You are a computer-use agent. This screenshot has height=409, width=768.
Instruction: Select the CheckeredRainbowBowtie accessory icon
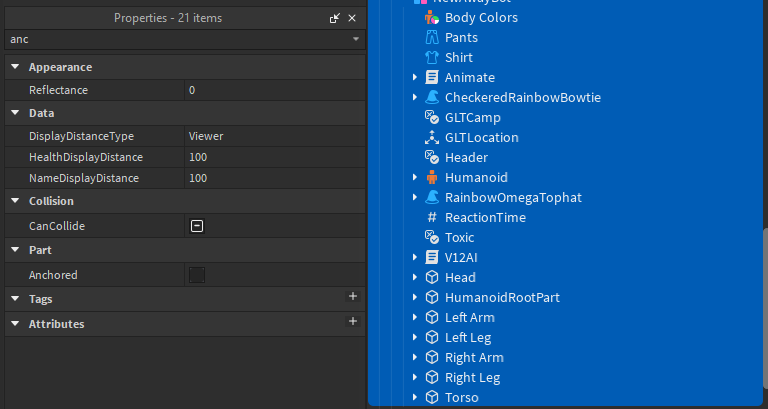pyautogui.click(x=432, y=98)
